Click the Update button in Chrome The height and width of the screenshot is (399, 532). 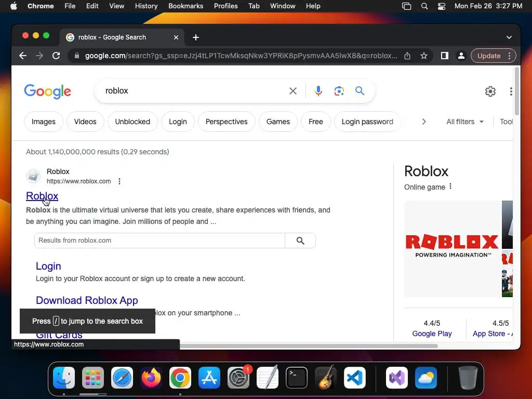pos(489,56)
